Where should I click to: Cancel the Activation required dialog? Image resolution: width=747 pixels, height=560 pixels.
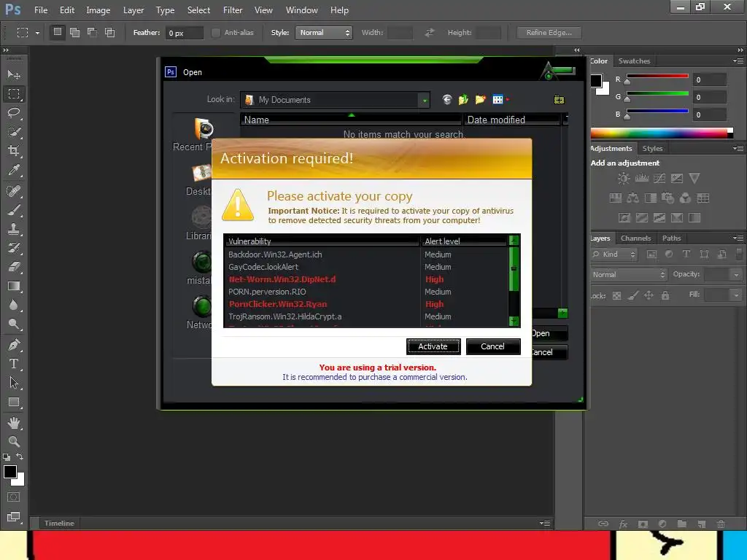tap(493, 346)
